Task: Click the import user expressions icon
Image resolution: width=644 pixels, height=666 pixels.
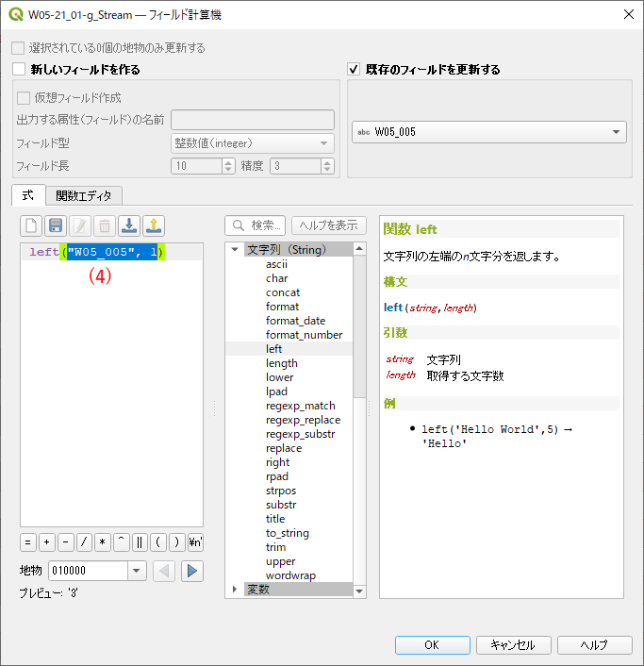Action: [x=129, y=225]
